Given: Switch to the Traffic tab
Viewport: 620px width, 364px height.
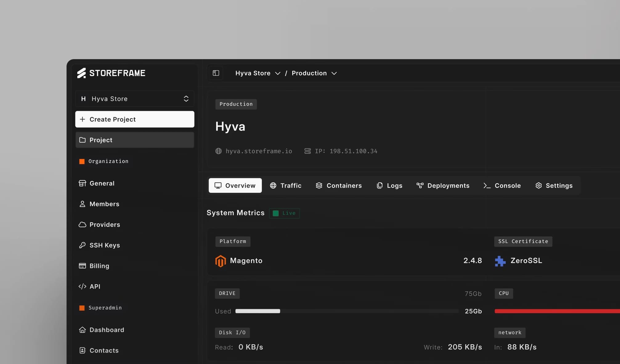Looking at the screenshot, I should 286,185.
